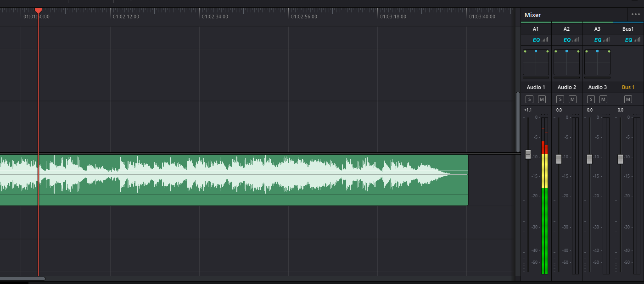Click the Audio 3 track name
Screen dimensions: 644x284
pyautogui.click(x=597, y=87)
